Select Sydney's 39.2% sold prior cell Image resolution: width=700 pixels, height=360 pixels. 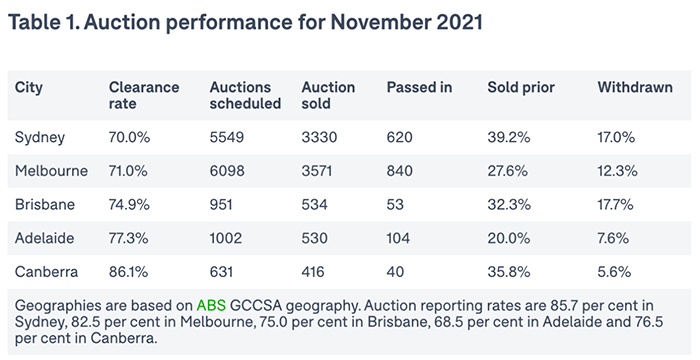pyautogui.click(x=508, y=137)
